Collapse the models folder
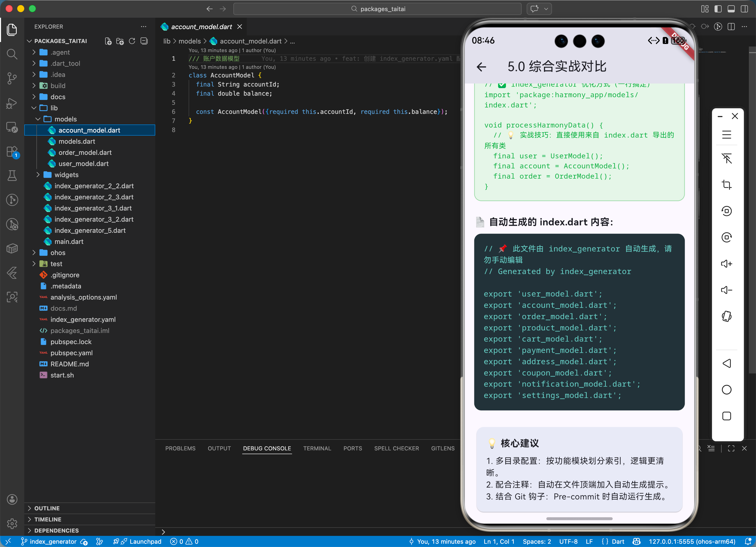Viewport: 756px width, 547px height. click(65, 119)
